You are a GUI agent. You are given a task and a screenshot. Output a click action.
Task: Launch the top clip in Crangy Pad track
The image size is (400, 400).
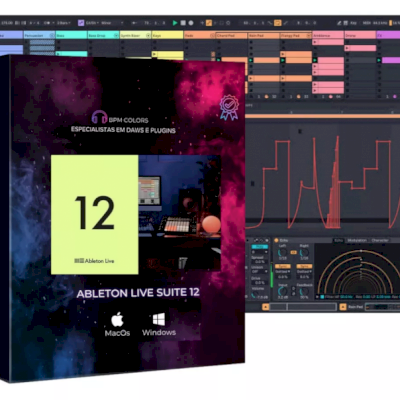(283, 54)
